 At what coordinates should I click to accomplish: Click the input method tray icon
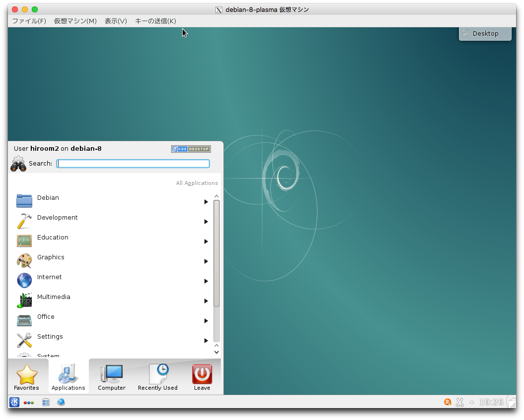coord(448,402)
